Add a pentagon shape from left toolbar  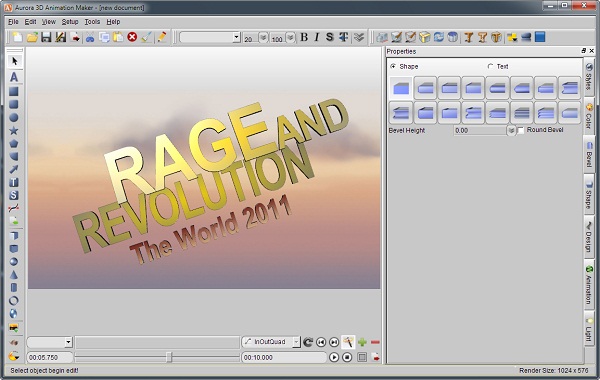click(x=13, y=144)
